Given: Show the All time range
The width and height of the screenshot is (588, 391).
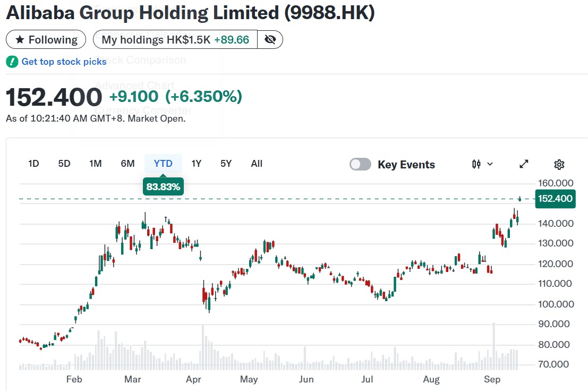Looking at the screenshot, I should pyautogui.click(x=257, y=164).
